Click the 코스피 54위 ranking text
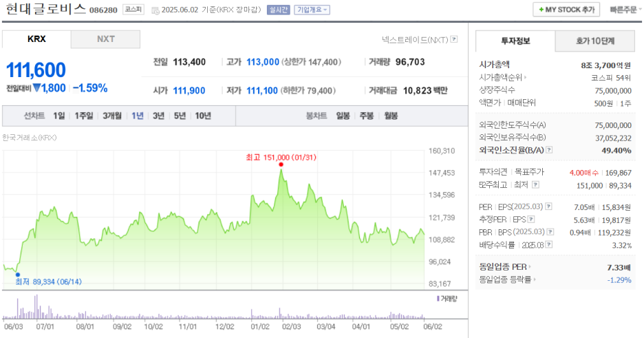 [x=611, y=78]
